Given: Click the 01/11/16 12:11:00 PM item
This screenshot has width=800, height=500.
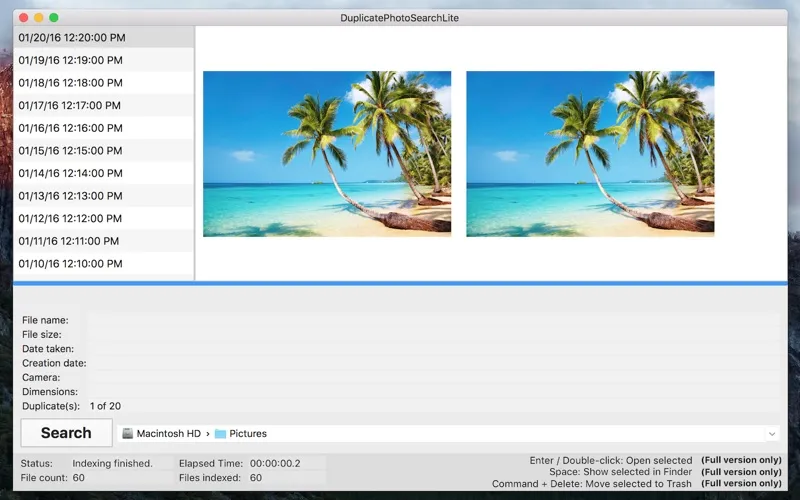Looking at the screenshot, I should pyautogui.click(x=70, y=241).
